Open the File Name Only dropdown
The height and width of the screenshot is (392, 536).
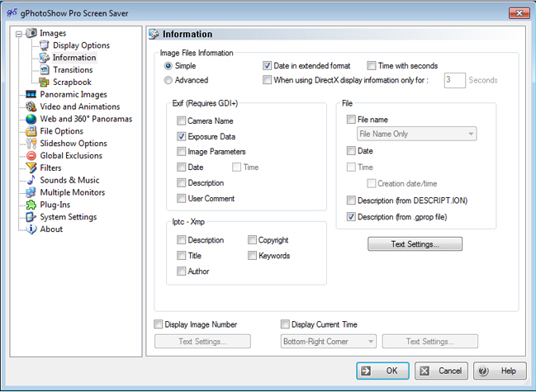pos(416,134)
